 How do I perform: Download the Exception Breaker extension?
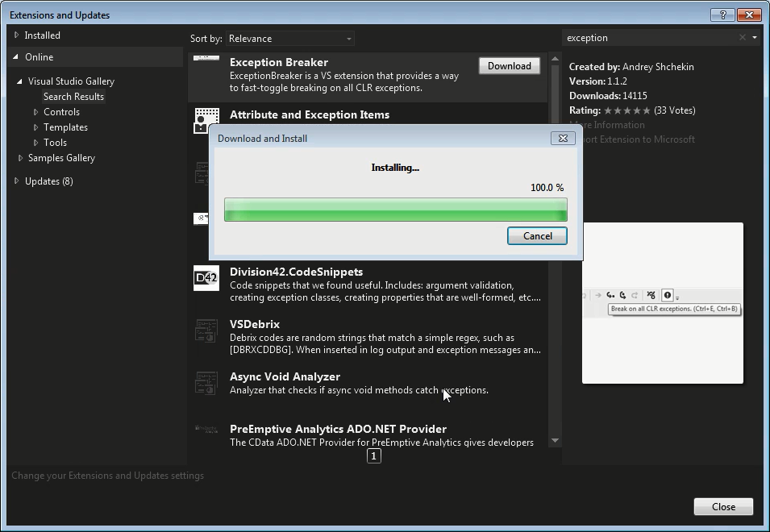pyautogui.click(x=510, y=66)
